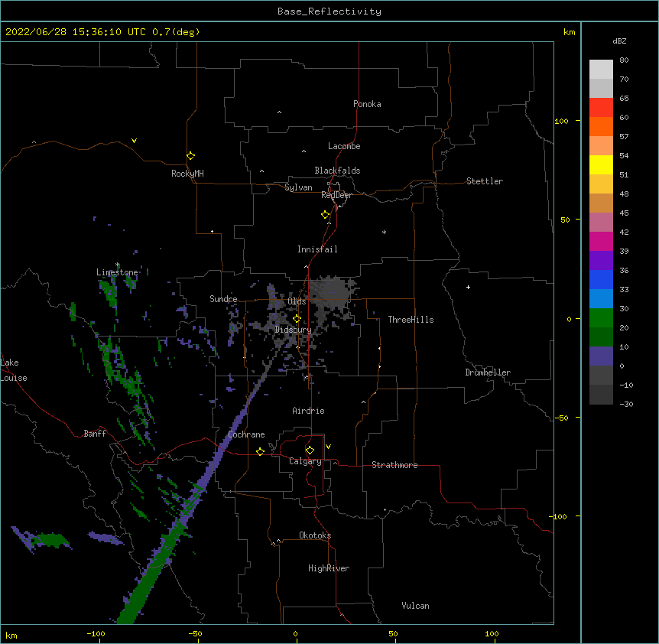Click the -50 tick label on vertical axis
659x644 pixels.
[561, 418]
